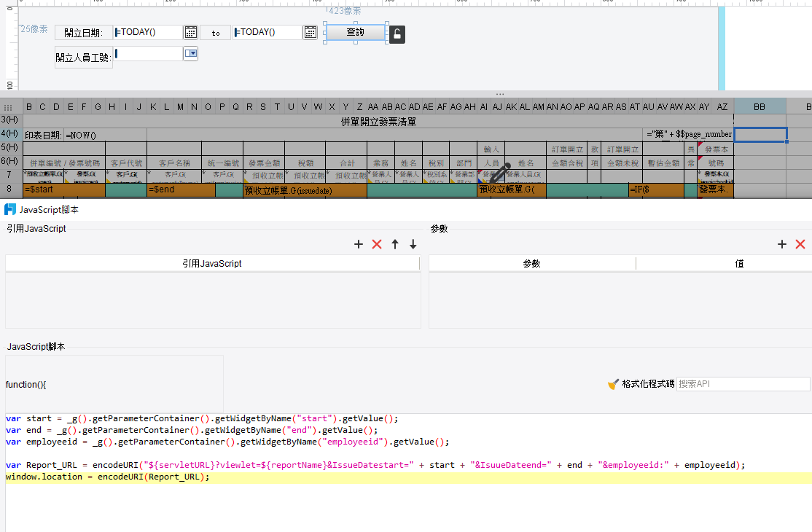
Task: Select the 印表日期: cell
Action: pos(43,135)
